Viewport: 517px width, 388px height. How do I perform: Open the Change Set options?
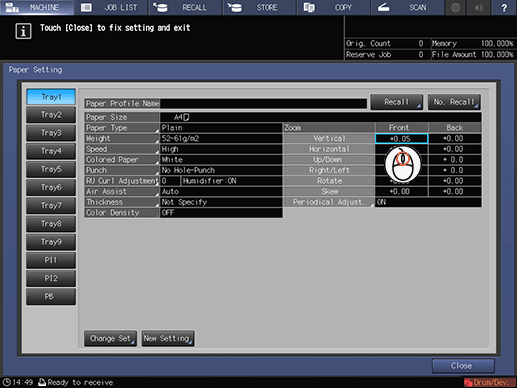pyautogui.click(x=110, y=339)
